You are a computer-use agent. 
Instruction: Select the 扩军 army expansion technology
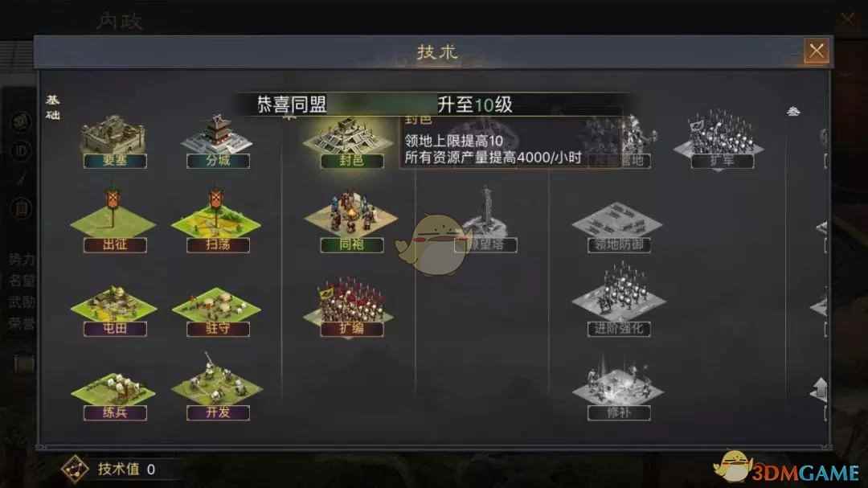point(721,140)
